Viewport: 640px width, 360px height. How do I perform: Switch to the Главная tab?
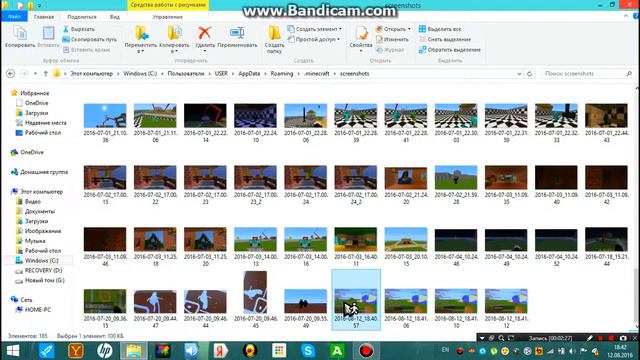(x=44, y=17)
